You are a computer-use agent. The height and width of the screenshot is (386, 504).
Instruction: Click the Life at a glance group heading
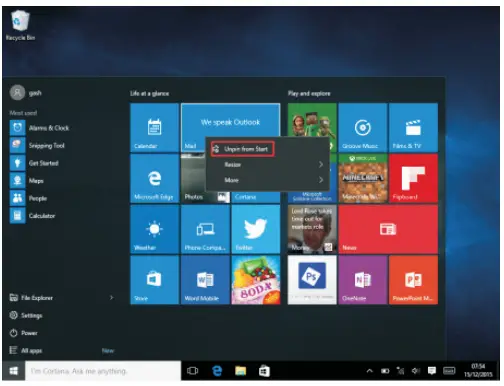(x=150, y=94)
